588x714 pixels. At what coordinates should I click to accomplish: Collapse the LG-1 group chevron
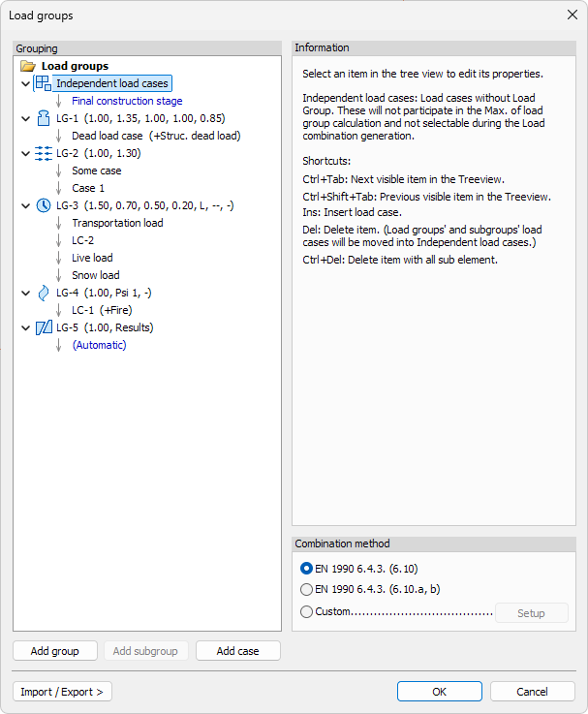24,118
